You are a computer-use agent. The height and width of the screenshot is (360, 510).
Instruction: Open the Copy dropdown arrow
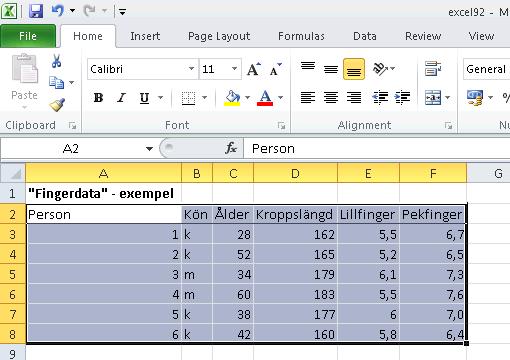(72, 82)
